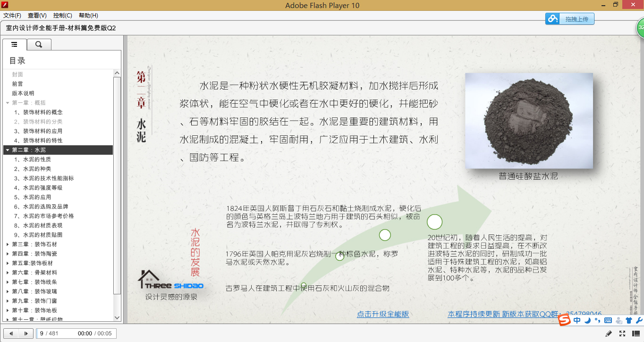Viewport: 644px width, 342px height.
Task: Switch to the search tab
Action: pyautogui.click(x=39, y=44)
